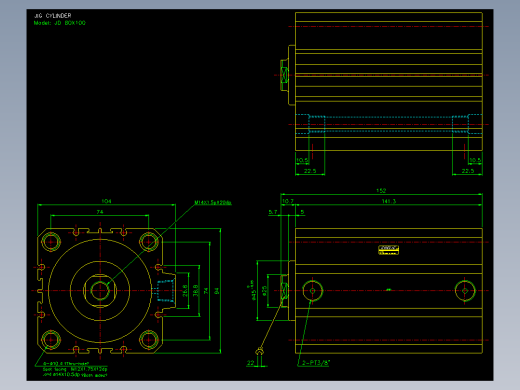Click the 10.7 dimension label
The image size is (520, 390).
[x=288, y=201]
